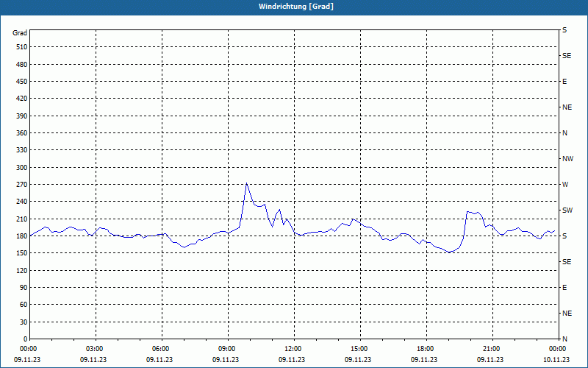Click the 210 y-axis label

coord(22,219)
